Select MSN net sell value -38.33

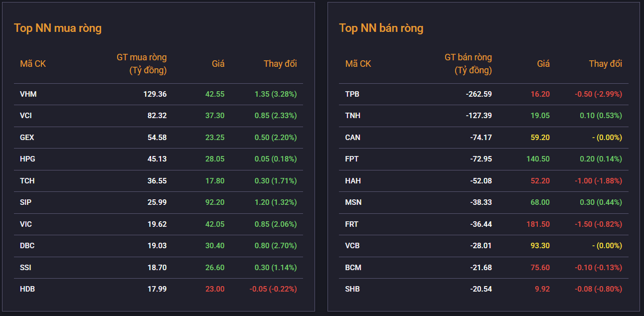[x=481, y=202]
